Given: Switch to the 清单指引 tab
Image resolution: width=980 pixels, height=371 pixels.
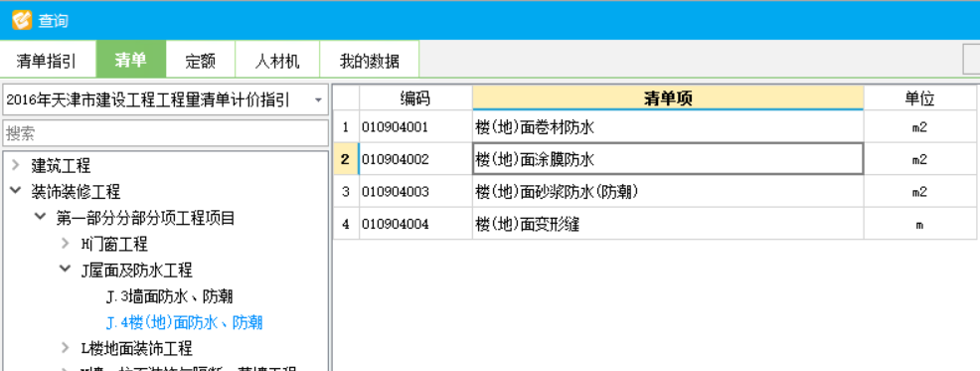Looking at the screenshot, I should pos(48,61).
